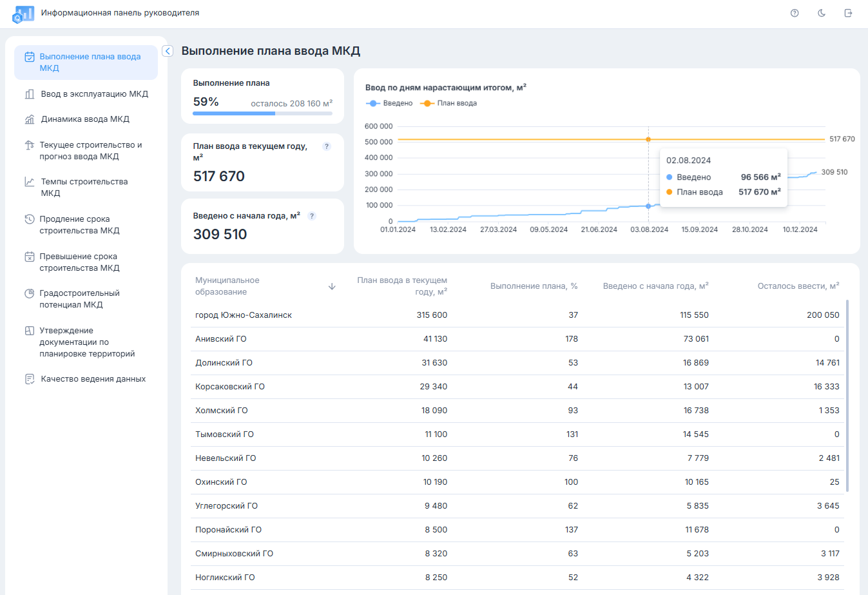Select the Корсаковский ГО row

pyautogui.click(x=517, y=387)
